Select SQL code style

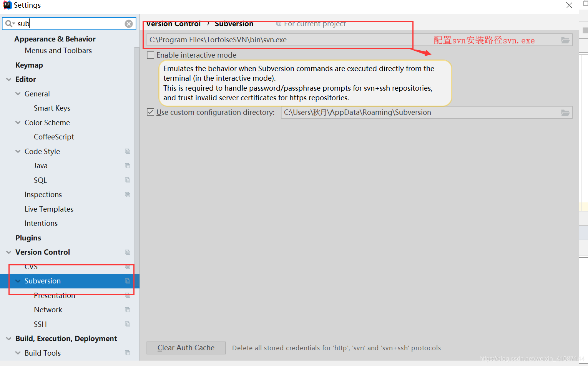(x=40, y=180)
